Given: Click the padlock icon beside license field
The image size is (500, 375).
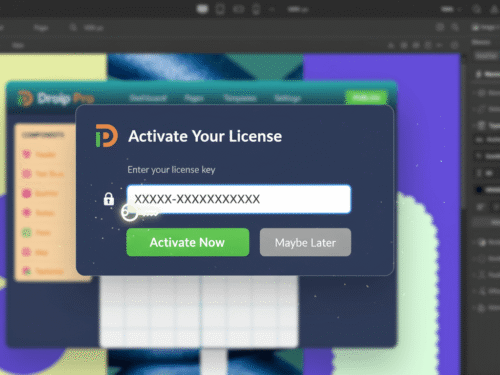Looking at the screenshot, I should point(109,199).
